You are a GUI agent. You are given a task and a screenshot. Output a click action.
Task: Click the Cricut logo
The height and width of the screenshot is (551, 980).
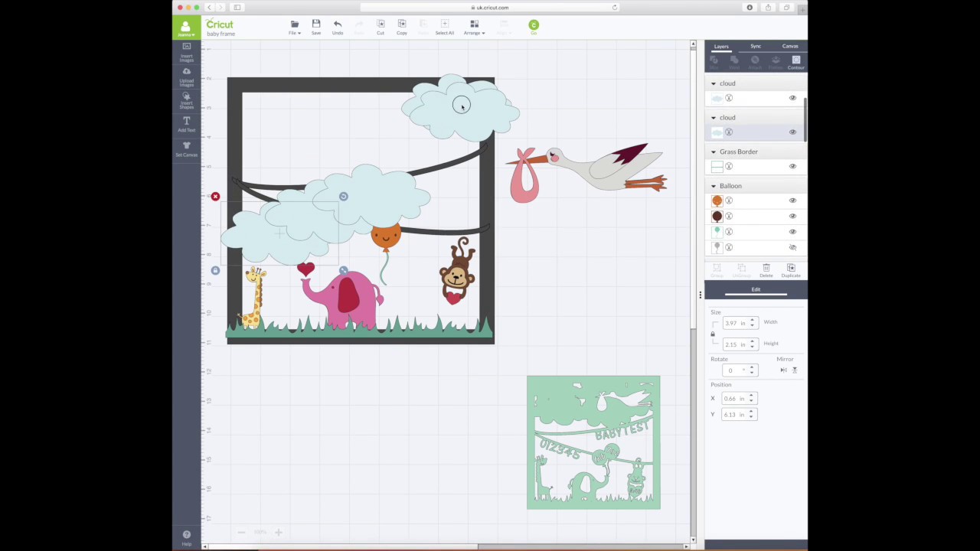coord(220,24)
